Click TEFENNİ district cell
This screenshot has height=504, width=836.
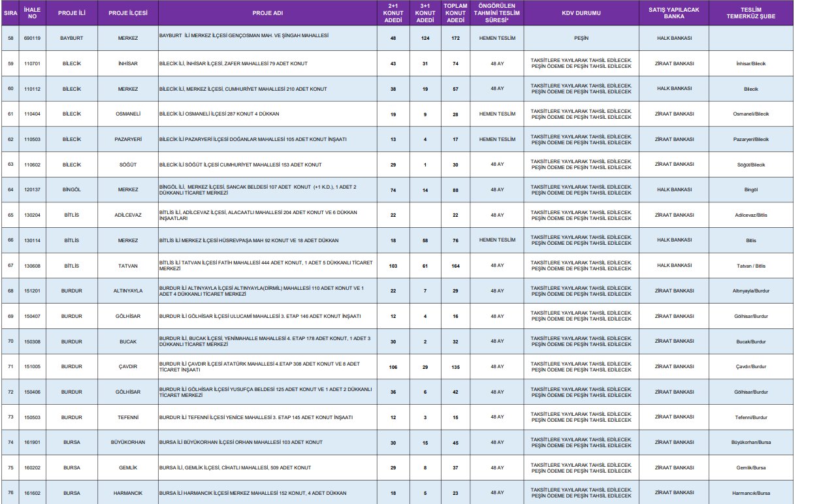pos(128,417)
